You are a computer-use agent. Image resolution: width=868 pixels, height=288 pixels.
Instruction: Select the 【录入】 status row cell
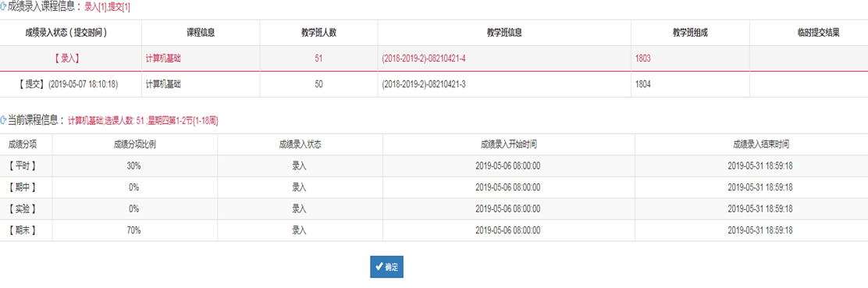pyautogui.click(x=70, y=59)
